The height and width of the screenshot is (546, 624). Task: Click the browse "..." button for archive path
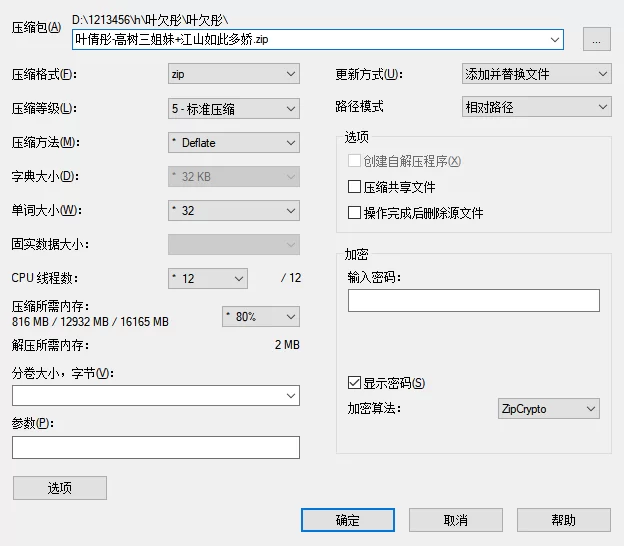click(x=597, y=39)
